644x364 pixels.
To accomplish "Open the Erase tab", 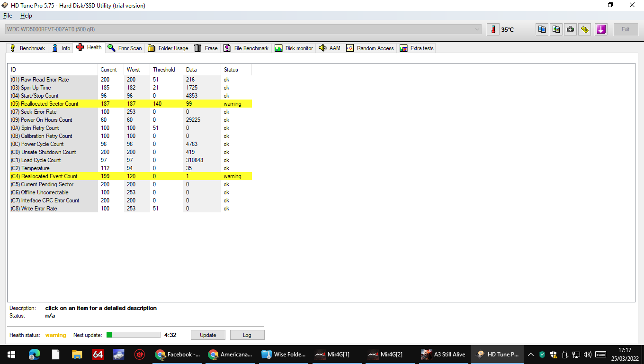I will (206, 48).
